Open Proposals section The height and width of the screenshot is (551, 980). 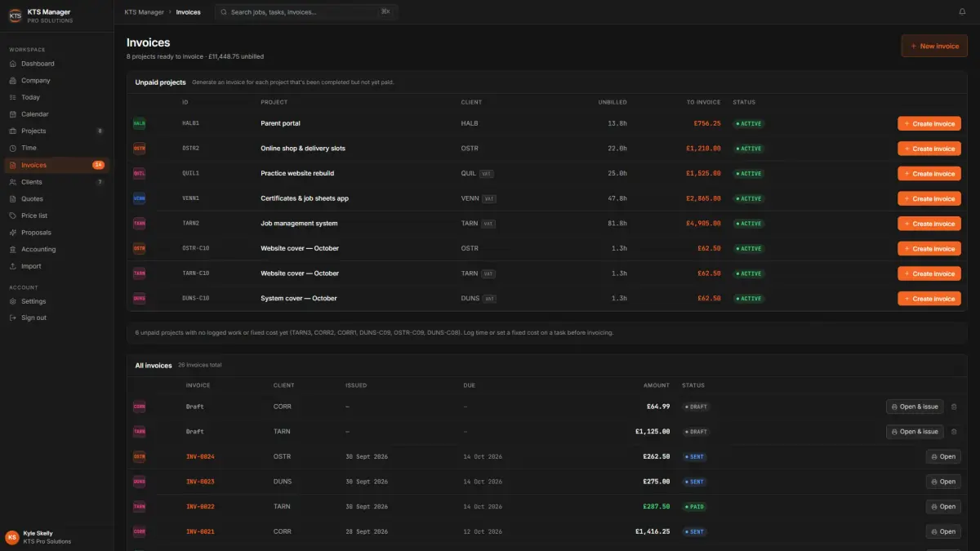pos(56,233)
